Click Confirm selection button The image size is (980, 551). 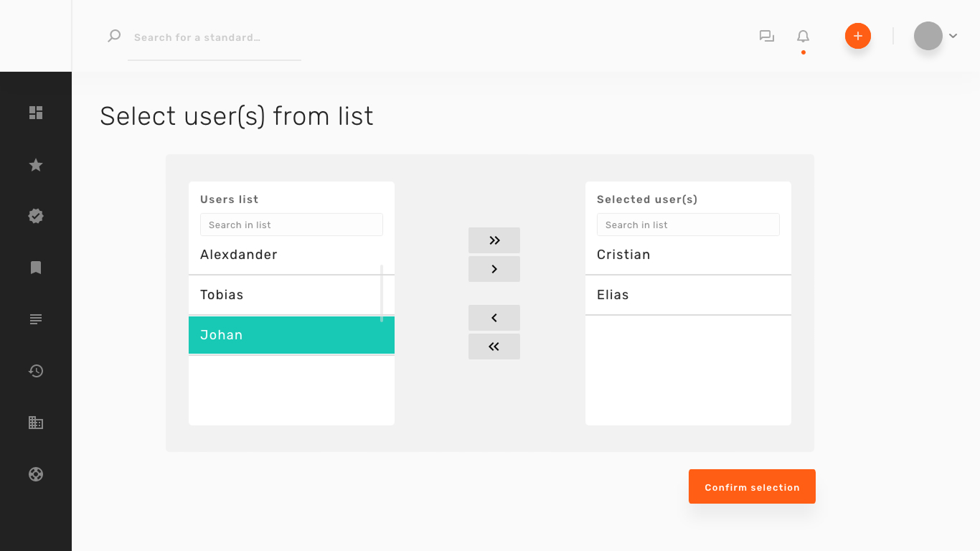click(752, 486)
